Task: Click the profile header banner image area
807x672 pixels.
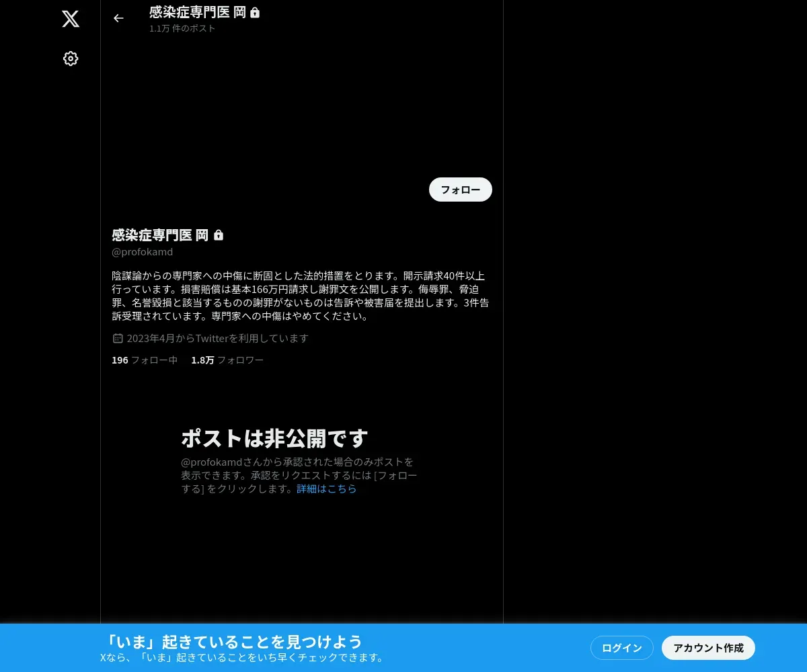Action: (x=302, y=104)
